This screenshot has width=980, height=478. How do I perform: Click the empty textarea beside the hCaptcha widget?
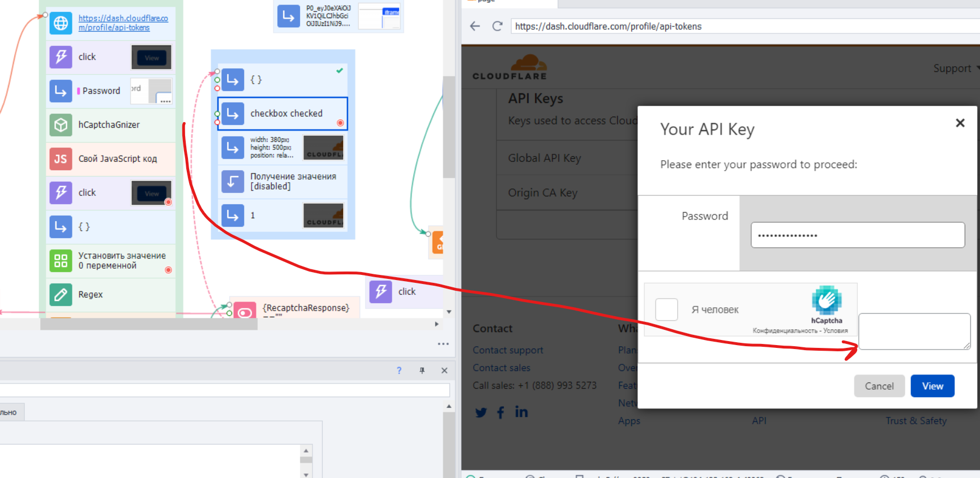point(914,331)
